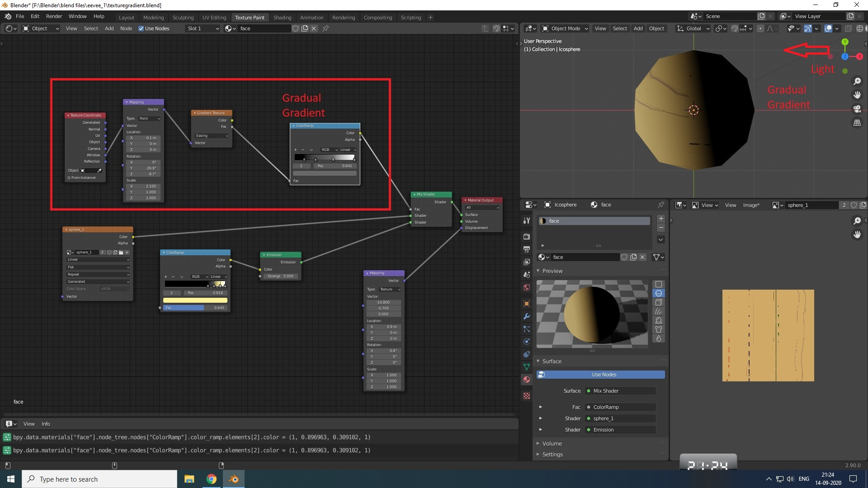Switch viewport perspective/orthographic projection
The height and width of the screenshot is (488, 868).
pos(857,123)
